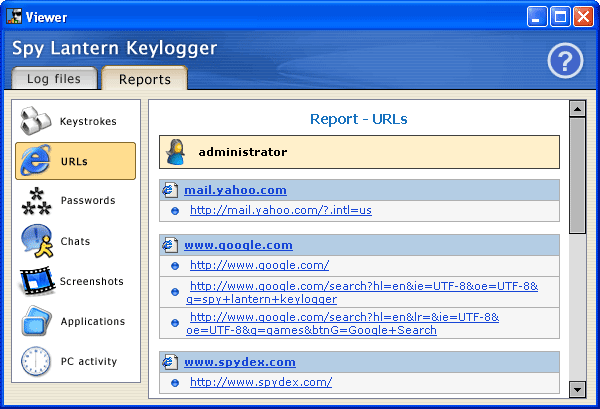Click the administrator user name text

243,152
